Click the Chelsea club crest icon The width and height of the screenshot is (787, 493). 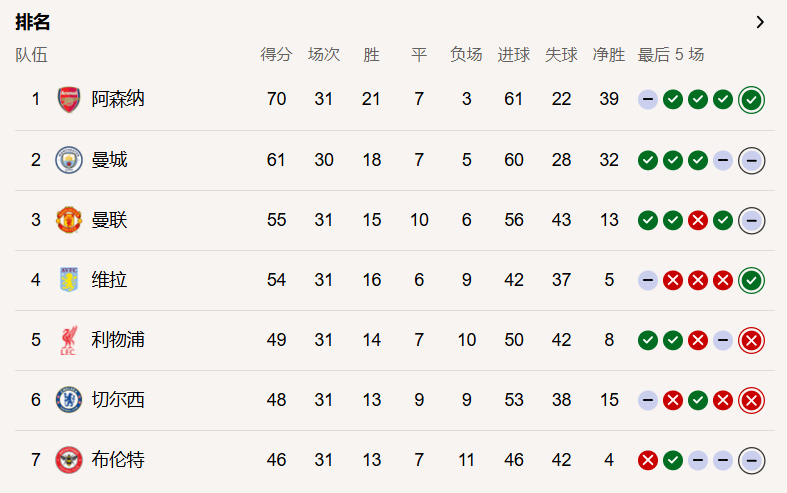(68, 400)
